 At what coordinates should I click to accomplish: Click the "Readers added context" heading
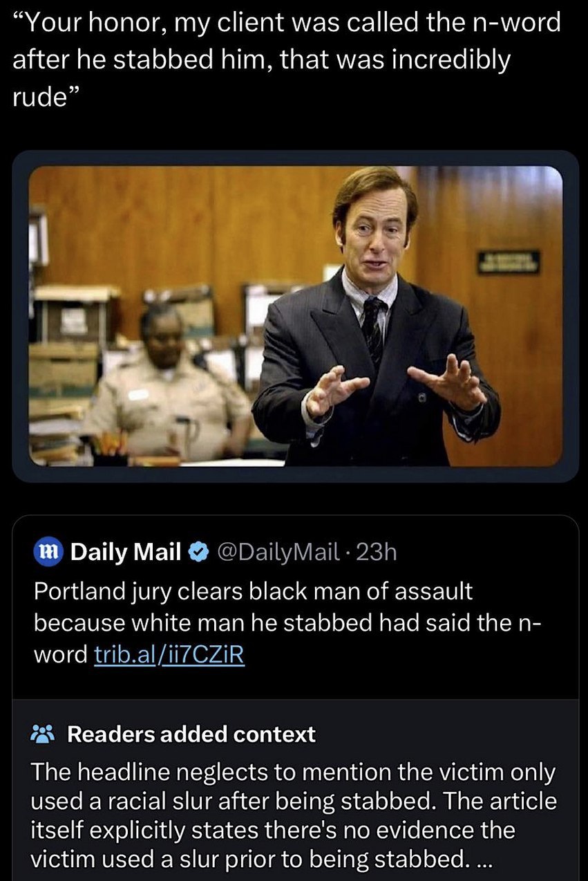(x=191, y=734)
